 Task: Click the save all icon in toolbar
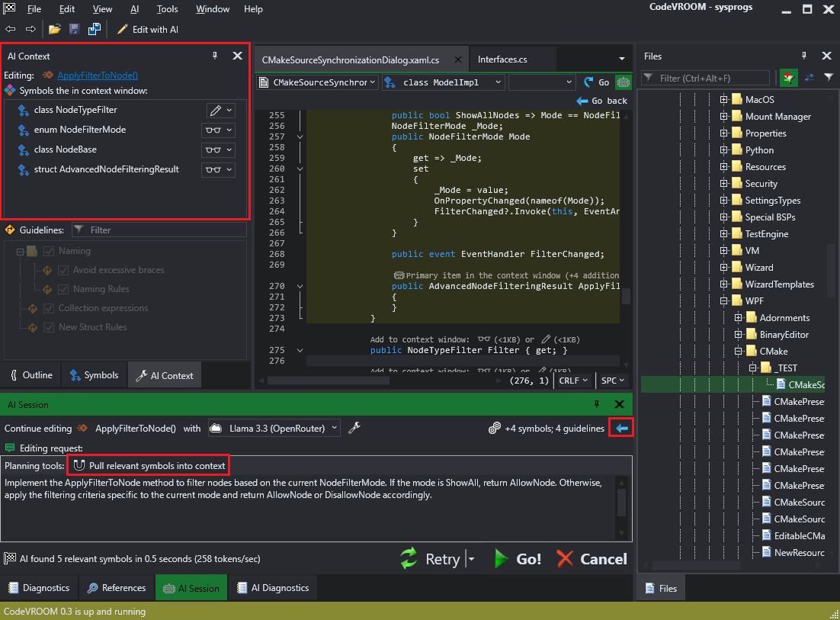point(95,30)
